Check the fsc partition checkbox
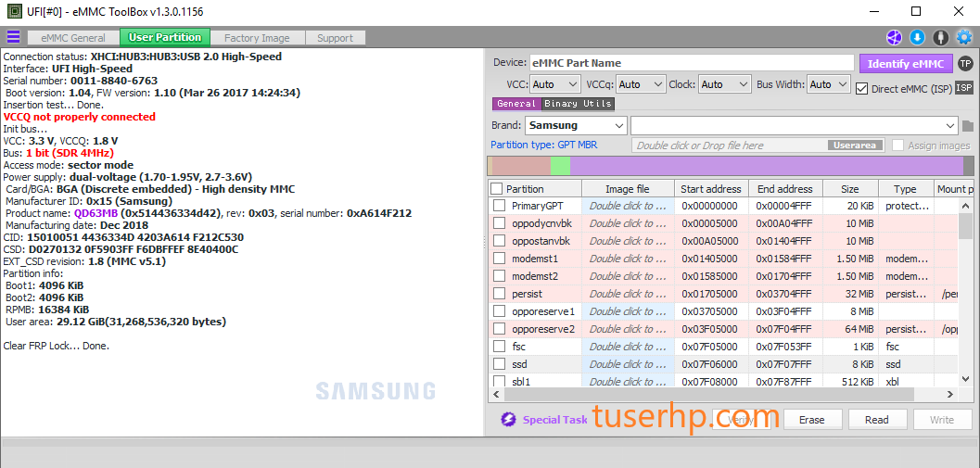 (x=500, y=346)
